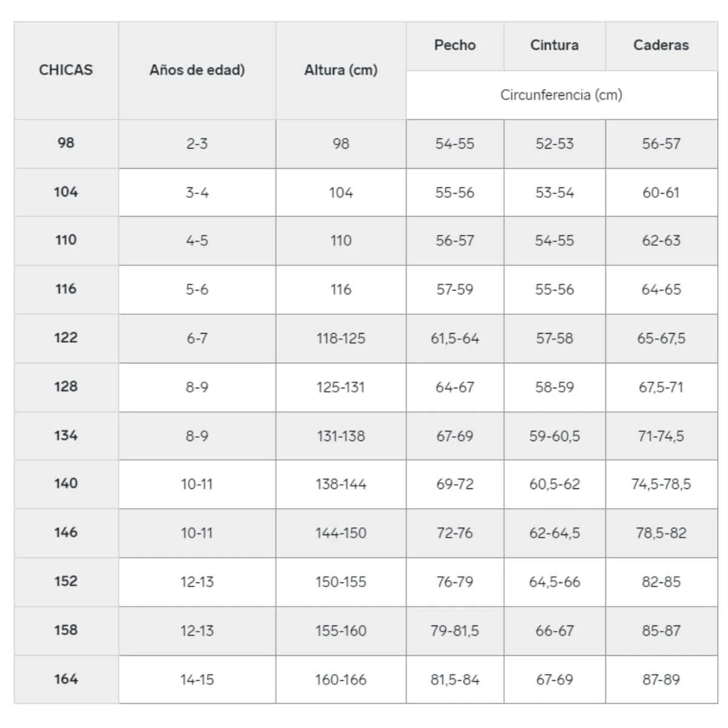The height and width of the screenshot is (728, 728).
Task: Click the 79-81,5 chest cell
Action: pos(455,631)
